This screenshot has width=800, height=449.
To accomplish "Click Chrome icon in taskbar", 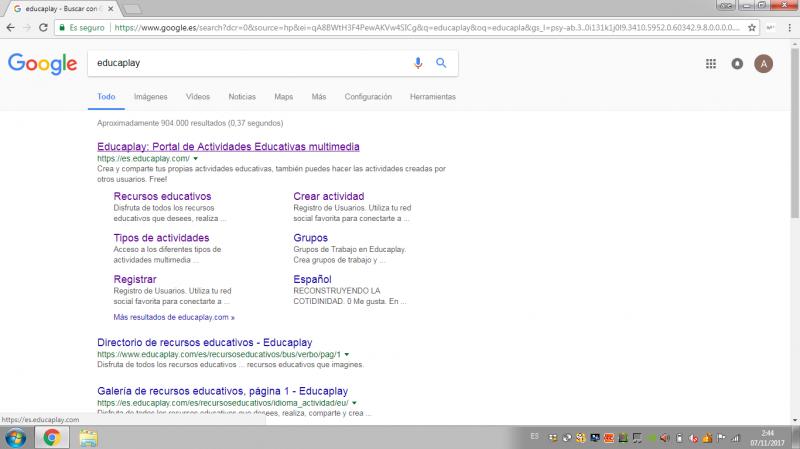I will [x=52, y=438].
